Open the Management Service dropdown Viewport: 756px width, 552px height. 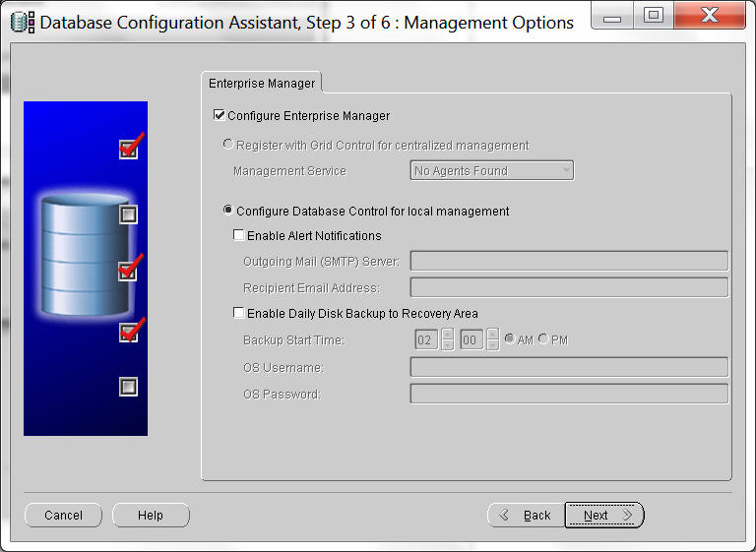pos(491,171)
